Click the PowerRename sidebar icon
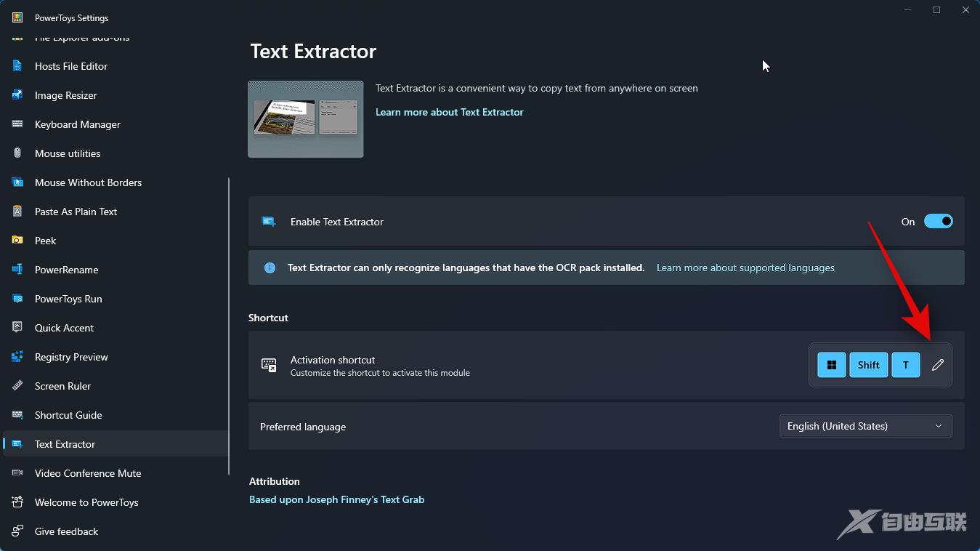Viewport: 980px width, 551px height. [x=17, y=270]
